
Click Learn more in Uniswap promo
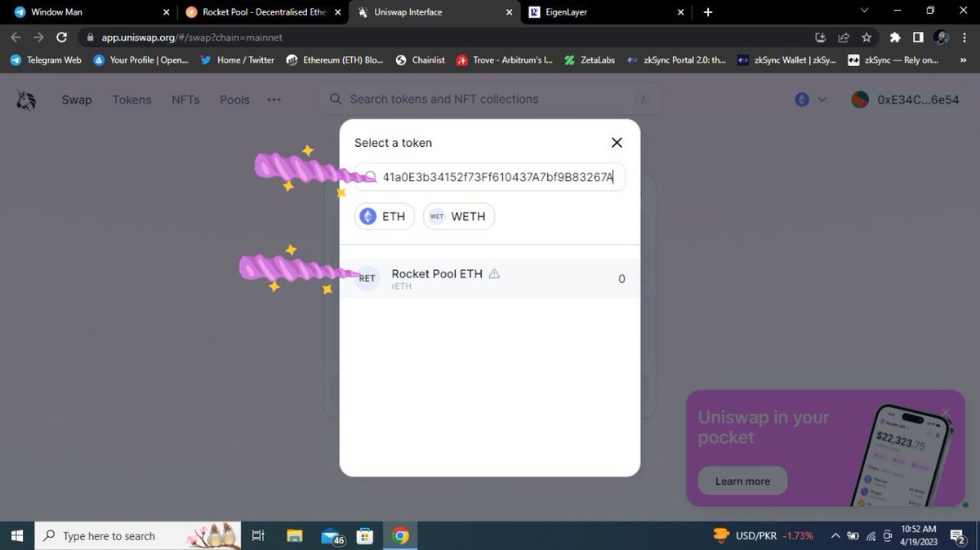click(742, 481)
